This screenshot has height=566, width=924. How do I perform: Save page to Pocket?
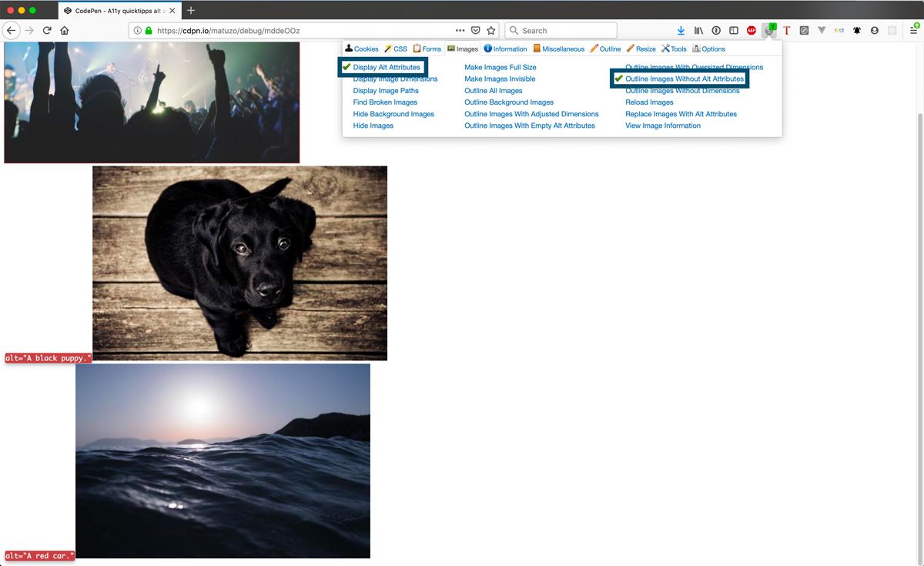[x=476, y=30]
